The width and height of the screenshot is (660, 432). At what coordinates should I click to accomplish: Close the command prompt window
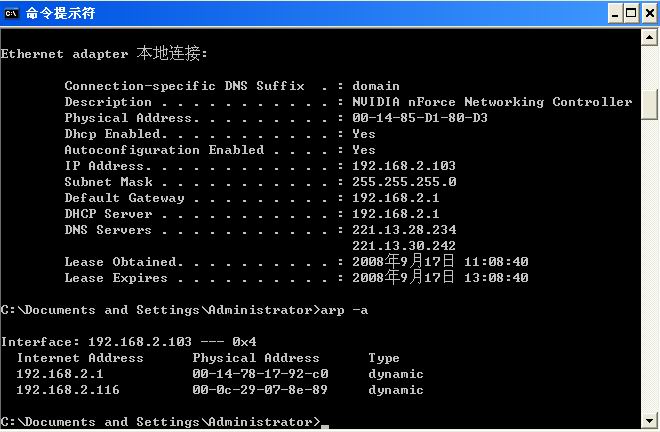click(x=648, y=12)
